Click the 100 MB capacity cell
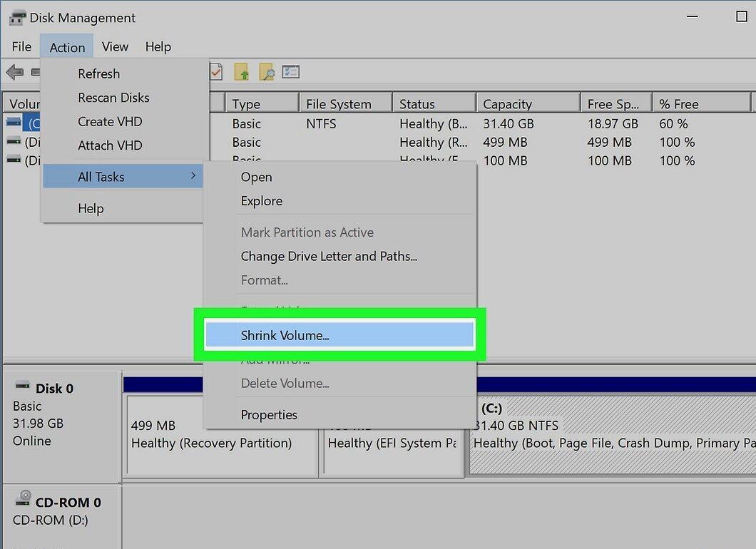The height and width of the screenshot is (549, 756). [505, 160]
